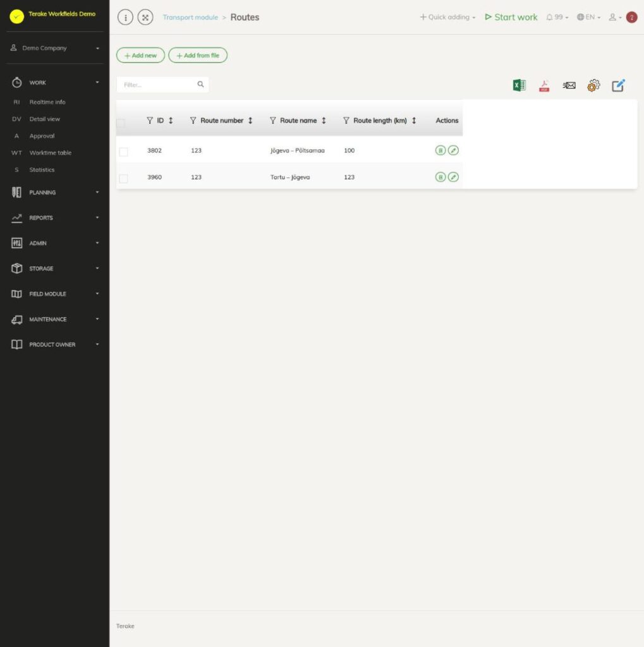Collapse the Work sidebar section
This screenshot has width=644, height=647.
point(55,83)
